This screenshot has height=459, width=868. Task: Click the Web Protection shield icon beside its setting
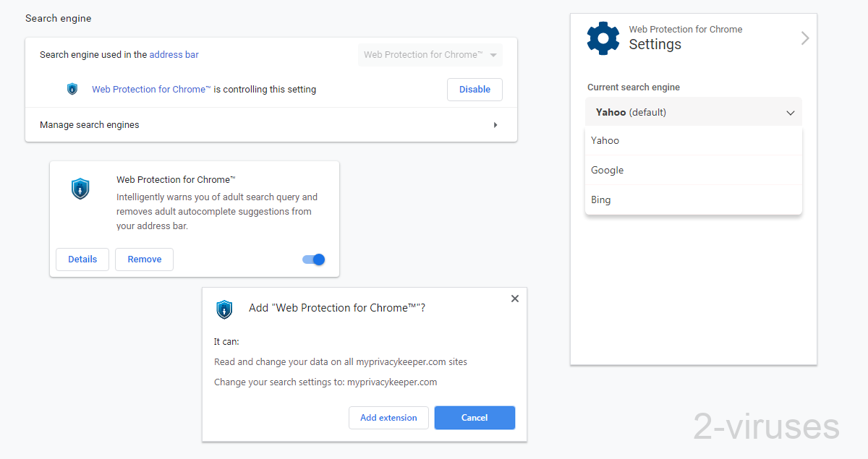(x=72, y=89)
